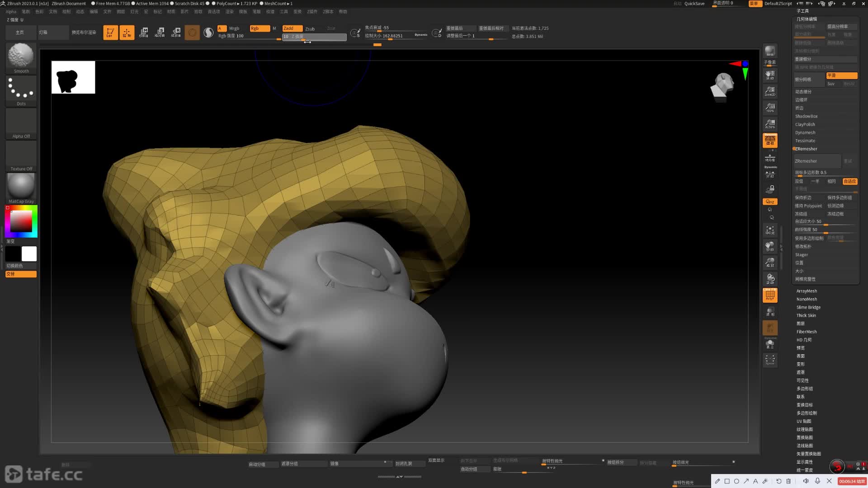Open the 帮助 menu
The image size is (868, 488).
click(343, 12)
